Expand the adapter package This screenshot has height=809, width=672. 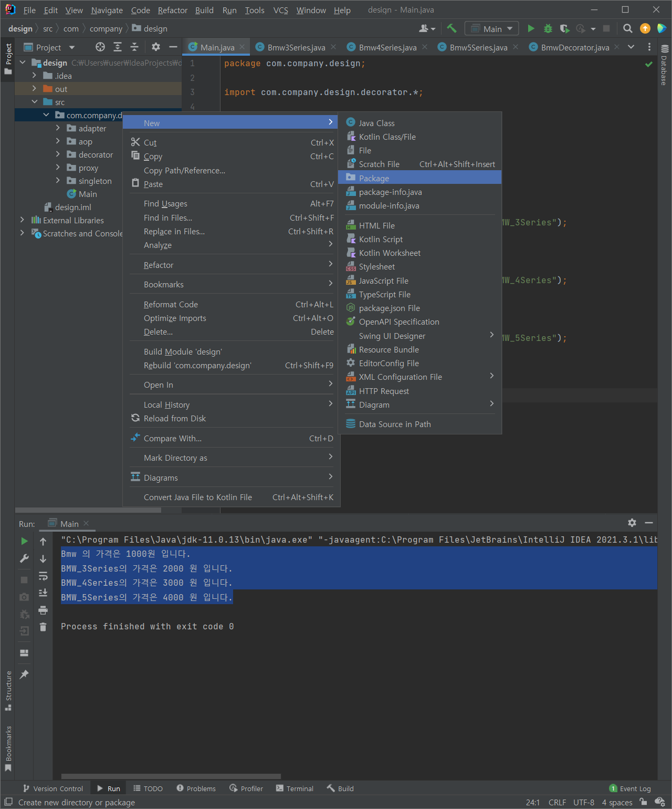pyautogui.click(x=58, y=128)
